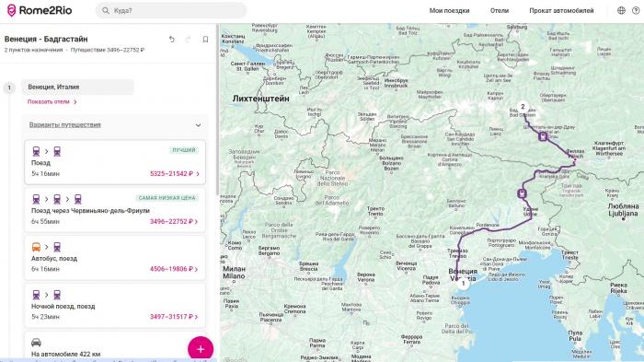The image size is (644, 362).
Task: Collapse the Варианты путешествия section
Action: click(198, 125)
